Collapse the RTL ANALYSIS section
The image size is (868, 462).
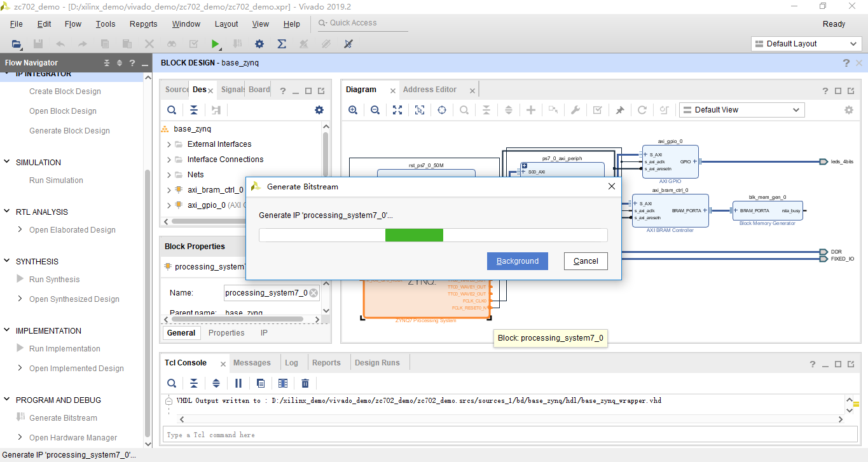pyautogui.click(x=8, y=212)
